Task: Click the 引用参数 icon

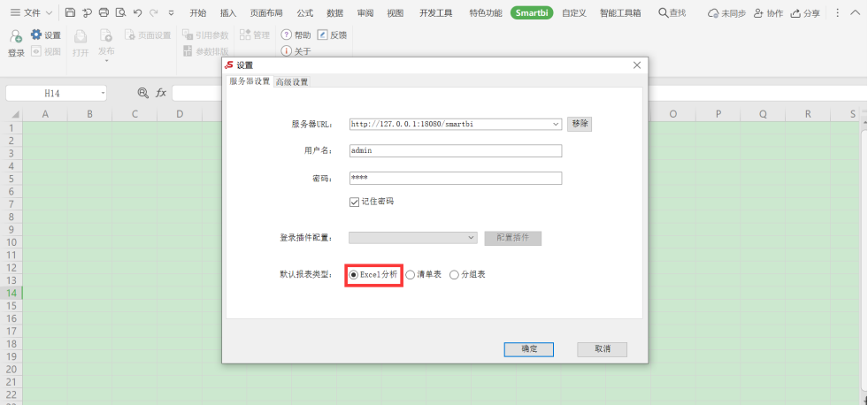Action: point(188,34)
